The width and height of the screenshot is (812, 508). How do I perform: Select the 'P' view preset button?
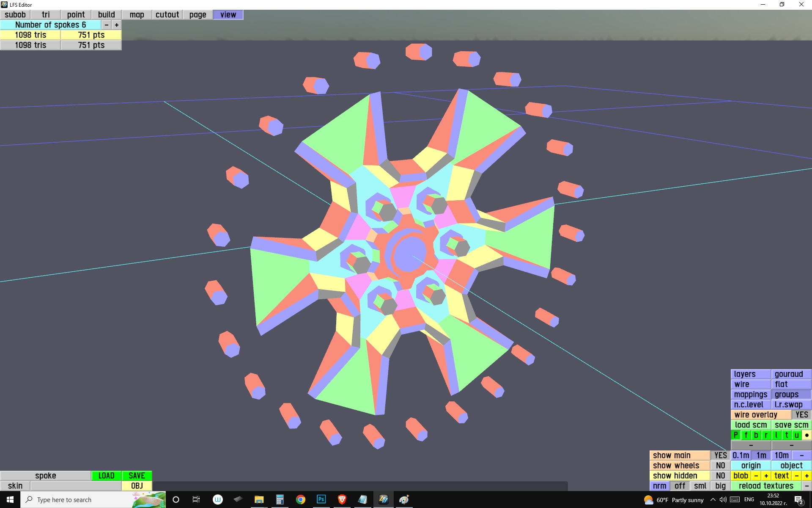click(x=735, y=435)
